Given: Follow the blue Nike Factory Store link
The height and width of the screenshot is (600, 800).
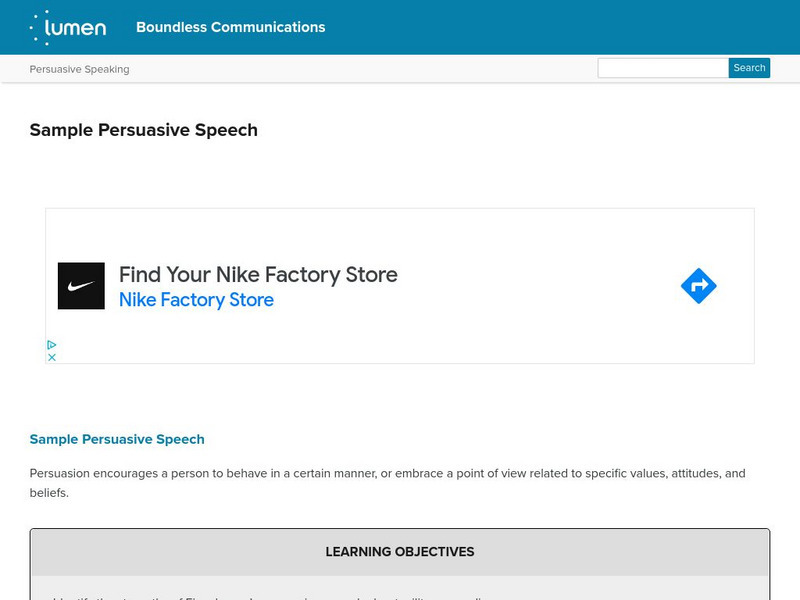Looking at the screenshot, I should coord(196,300).
